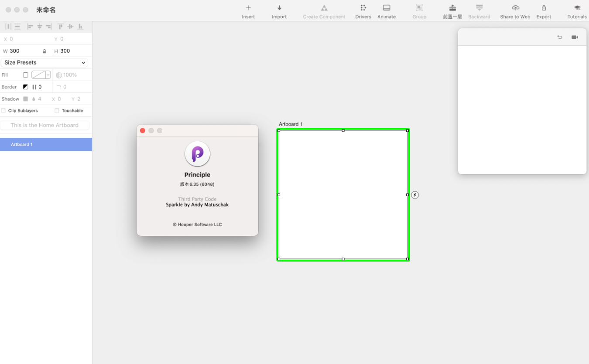Open the Size Presets dropdown
This screenshot has height=364, width=589.
[45, 62]
